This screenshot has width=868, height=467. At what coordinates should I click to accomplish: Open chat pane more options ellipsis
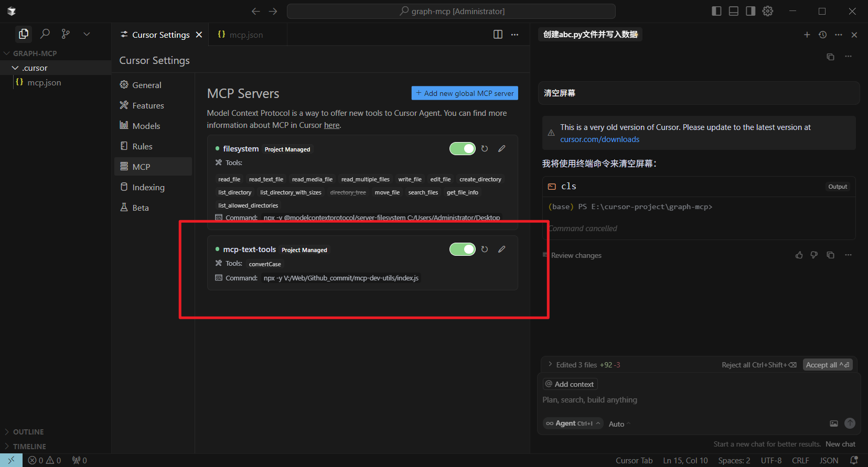tap(839, 35)
